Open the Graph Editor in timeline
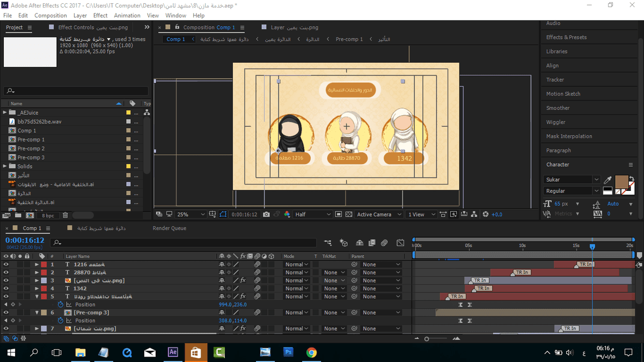The width and height of the screenshot is (644, 362). (400, 243)
